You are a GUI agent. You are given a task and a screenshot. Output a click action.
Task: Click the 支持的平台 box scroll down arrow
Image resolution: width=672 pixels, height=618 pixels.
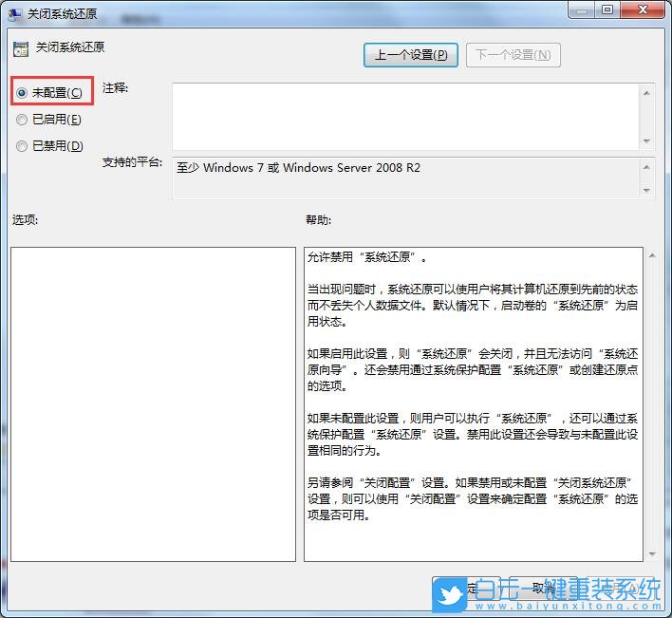point(646,190)
